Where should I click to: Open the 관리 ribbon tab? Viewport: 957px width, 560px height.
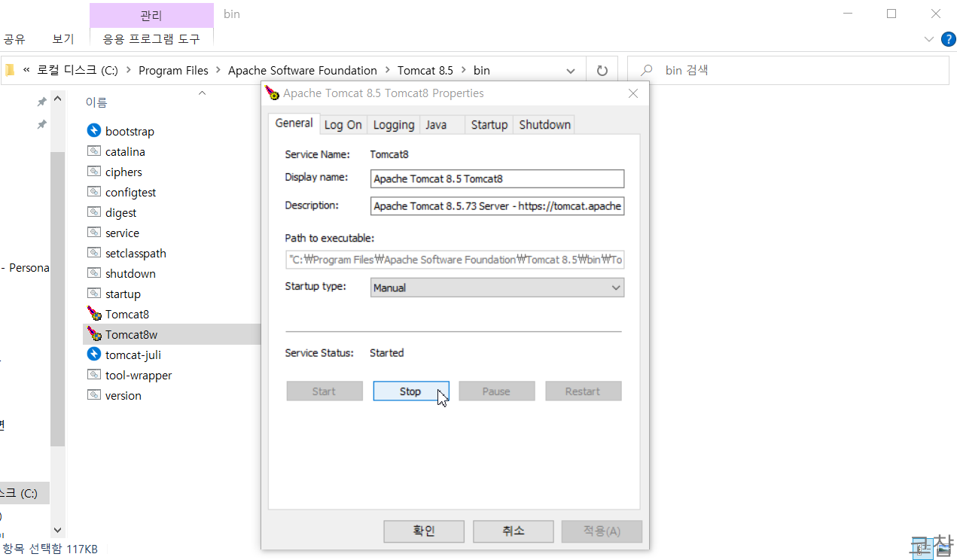[151, 15]
